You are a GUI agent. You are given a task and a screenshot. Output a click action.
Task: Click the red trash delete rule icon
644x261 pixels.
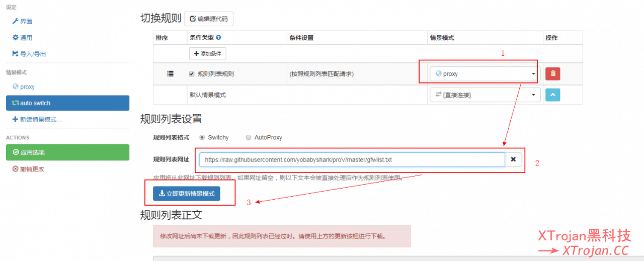pos(553,73)
